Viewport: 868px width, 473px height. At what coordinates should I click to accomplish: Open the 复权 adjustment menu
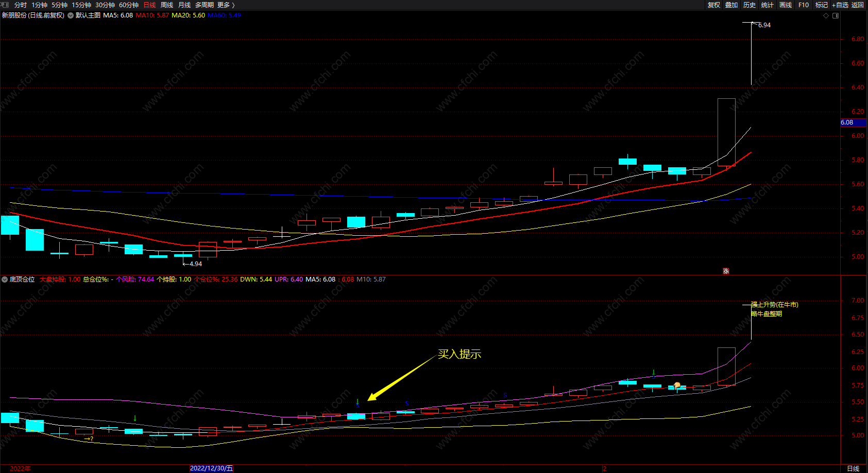[714, 5]
